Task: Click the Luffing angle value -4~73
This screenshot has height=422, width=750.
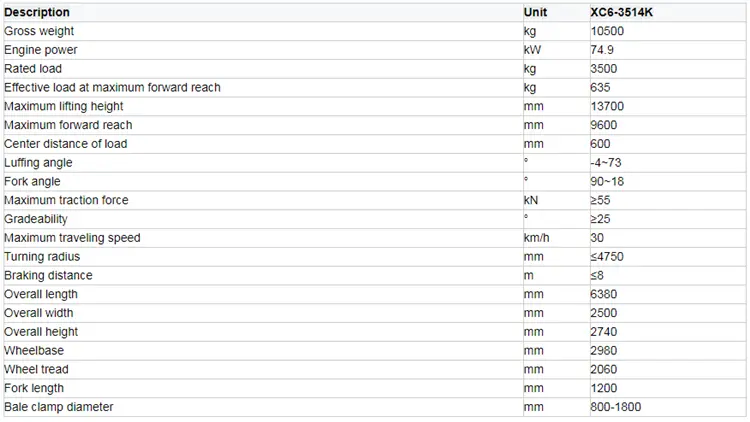Action: click(608, 162)
